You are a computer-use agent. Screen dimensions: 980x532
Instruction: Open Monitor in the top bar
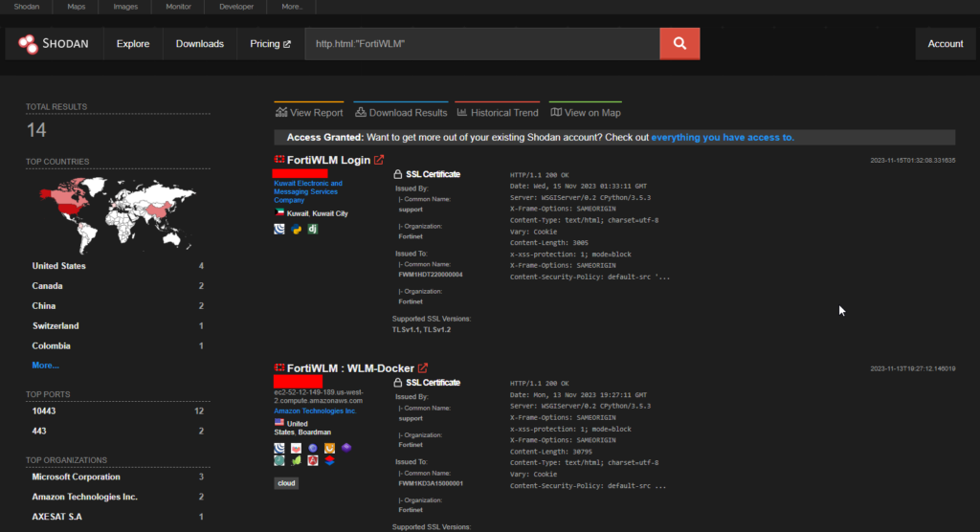(x=178, y=7)
